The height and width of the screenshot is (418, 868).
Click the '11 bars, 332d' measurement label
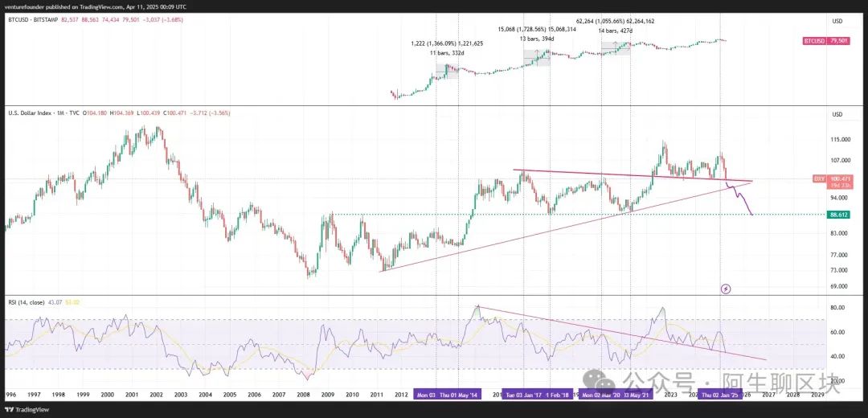(x=448, y=52)
